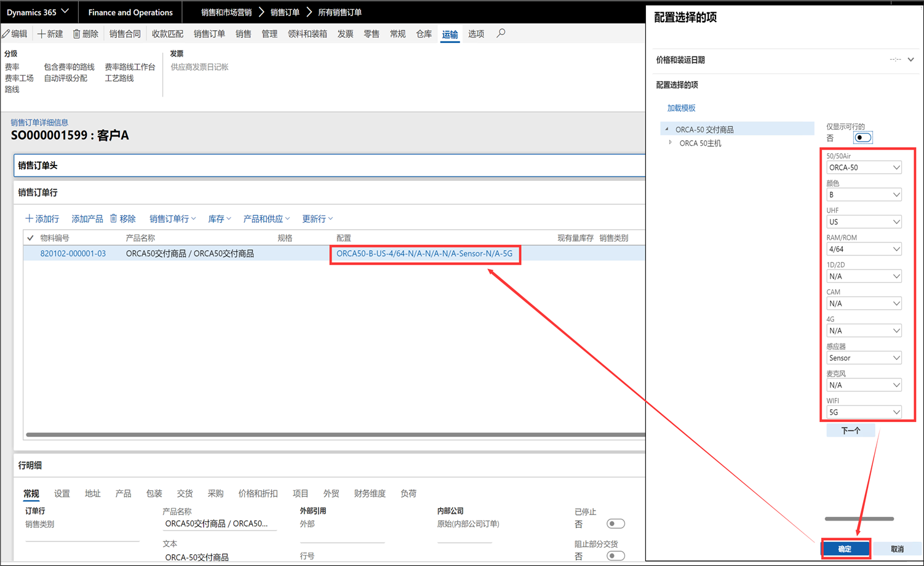924x566 pixels.
Task: Click the 工艺路线 ribbon command
Action: (x=119, y=78)
